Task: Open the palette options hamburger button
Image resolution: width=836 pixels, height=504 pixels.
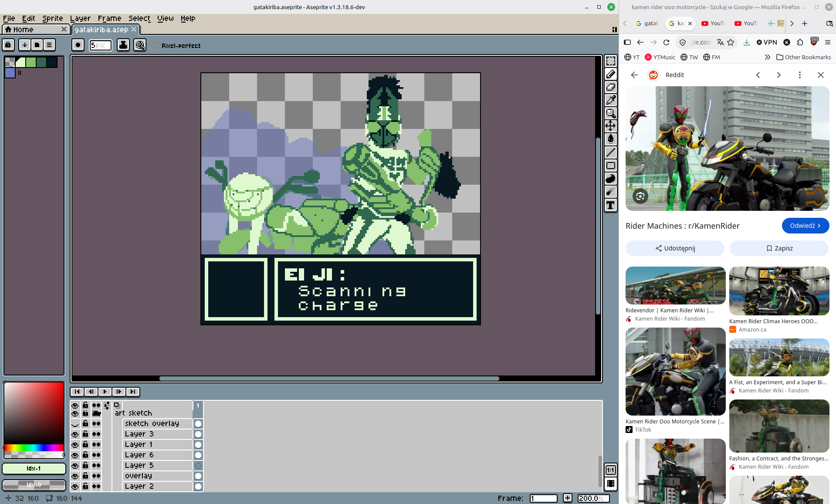Action: [49, 44]
